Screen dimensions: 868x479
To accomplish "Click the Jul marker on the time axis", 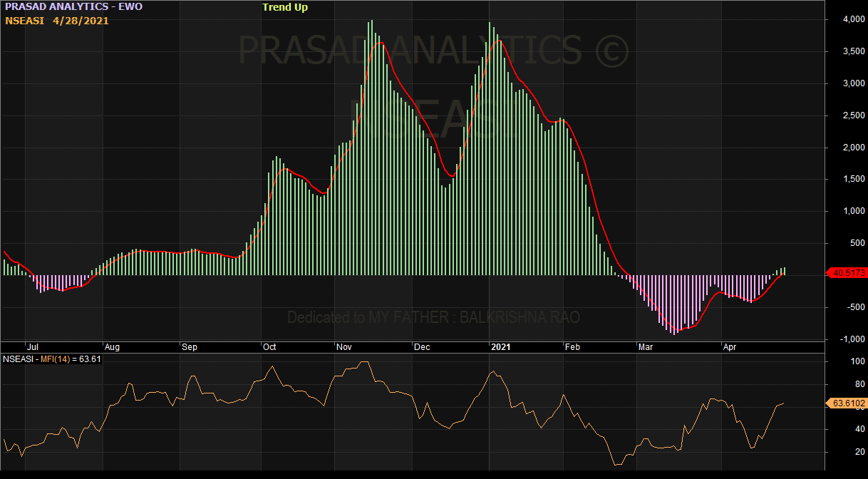I will click(32, 347).
